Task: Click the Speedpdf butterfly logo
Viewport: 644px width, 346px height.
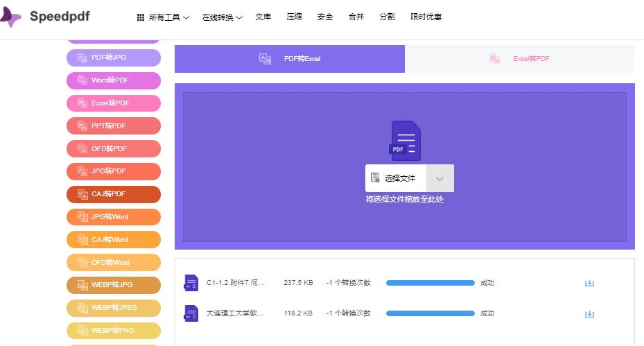Action: click(x=10, y=17)
